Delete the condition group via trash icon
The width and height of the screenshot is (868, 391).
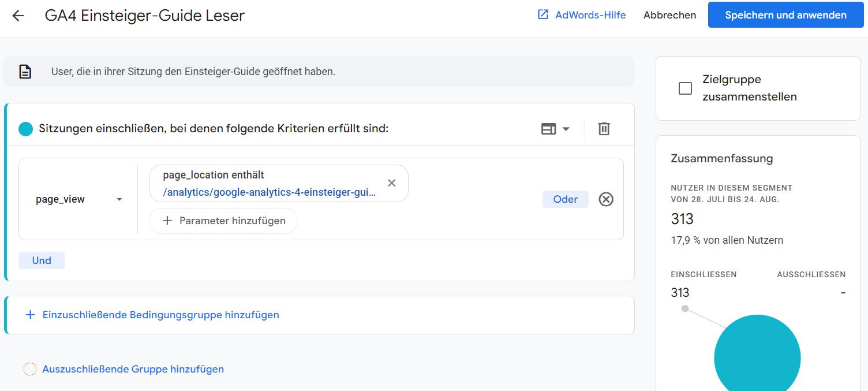[x=604, y=128]
